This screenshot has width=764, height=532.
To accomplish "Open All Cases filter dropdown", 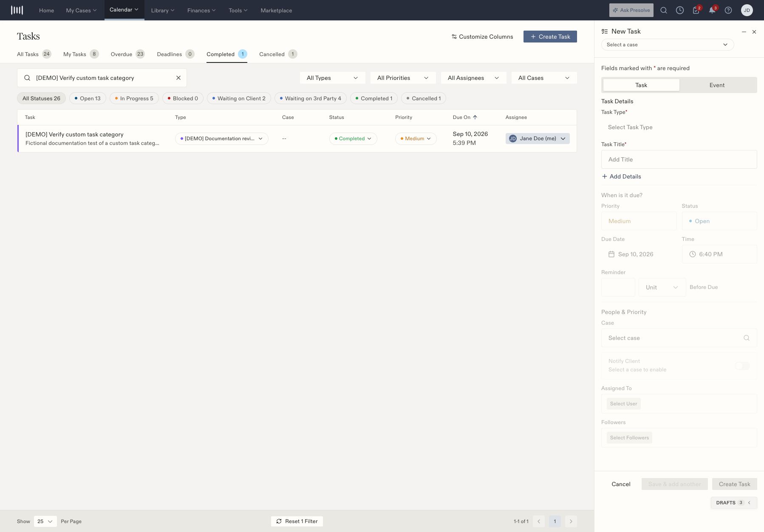I will point(544,78).
